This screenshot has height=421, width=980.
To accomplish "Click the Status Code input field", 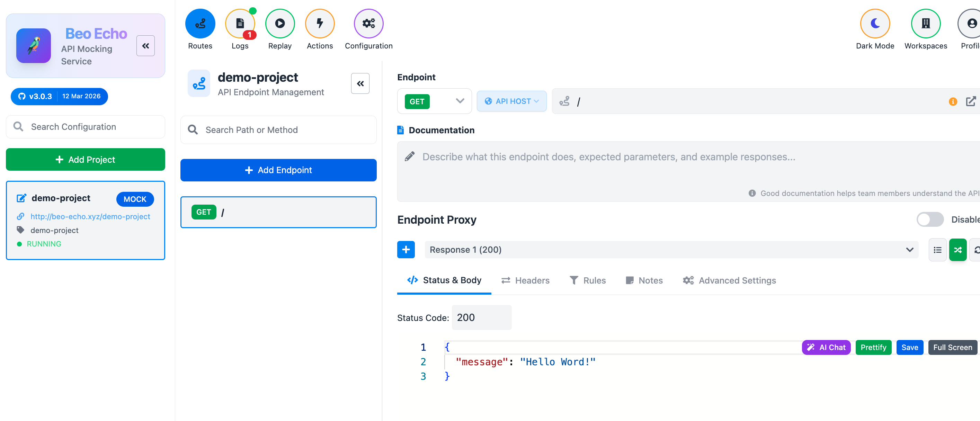I will (481, 317).
